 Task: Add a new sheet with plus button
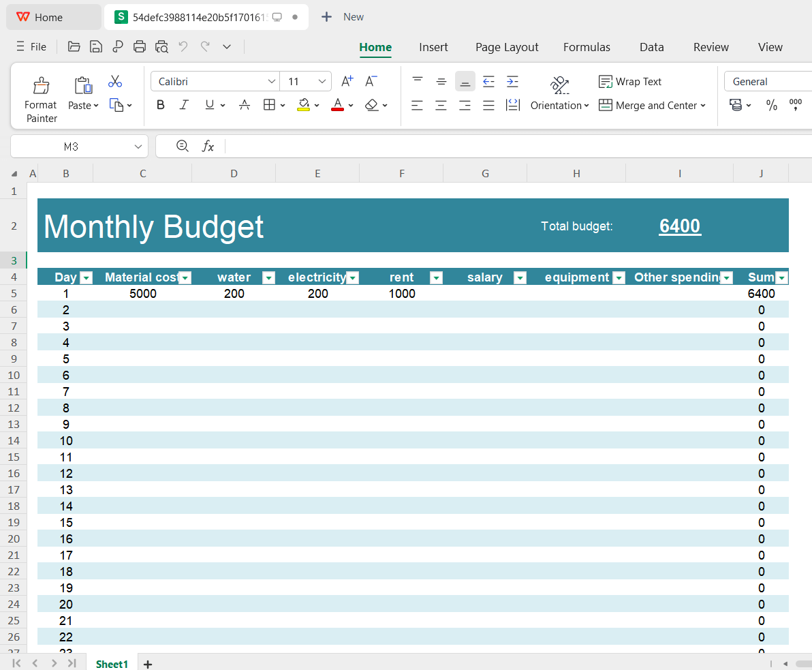(148, 665)
